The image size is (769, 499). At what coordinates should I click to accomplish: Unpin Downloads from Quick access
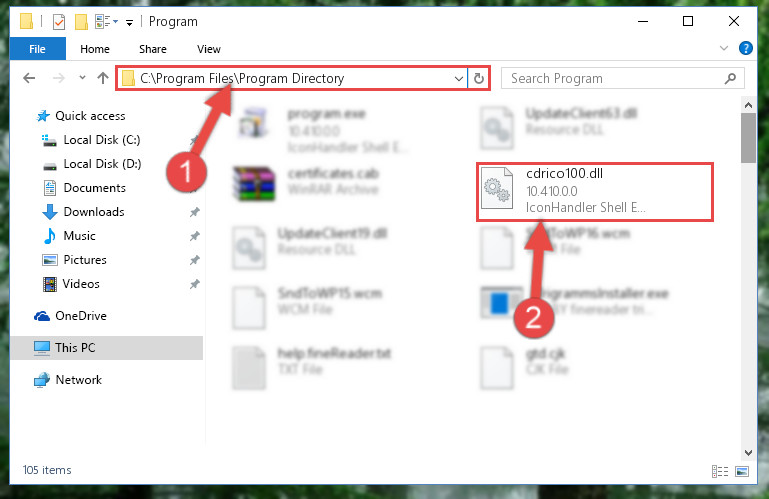195,212
